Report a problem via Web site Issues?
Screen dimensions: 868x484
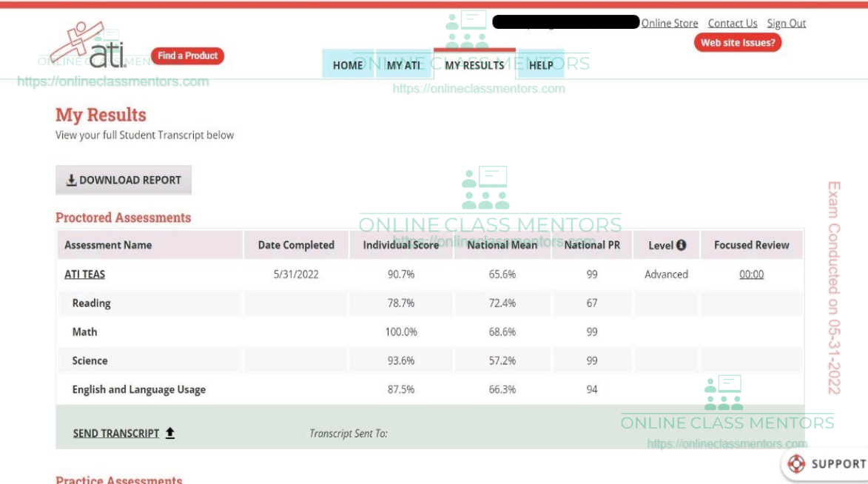click(x=737, y=43)
